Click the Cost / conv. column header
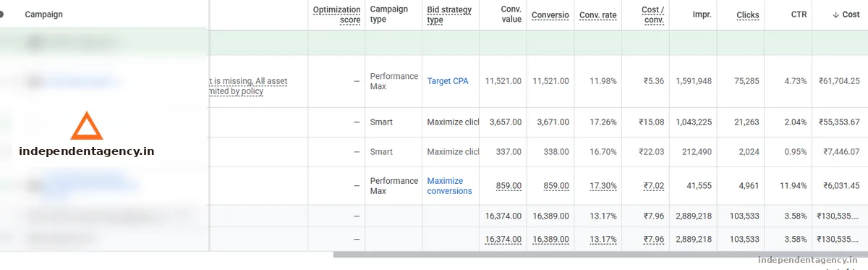This screenshot has width=868, height=270. [652, 14]
